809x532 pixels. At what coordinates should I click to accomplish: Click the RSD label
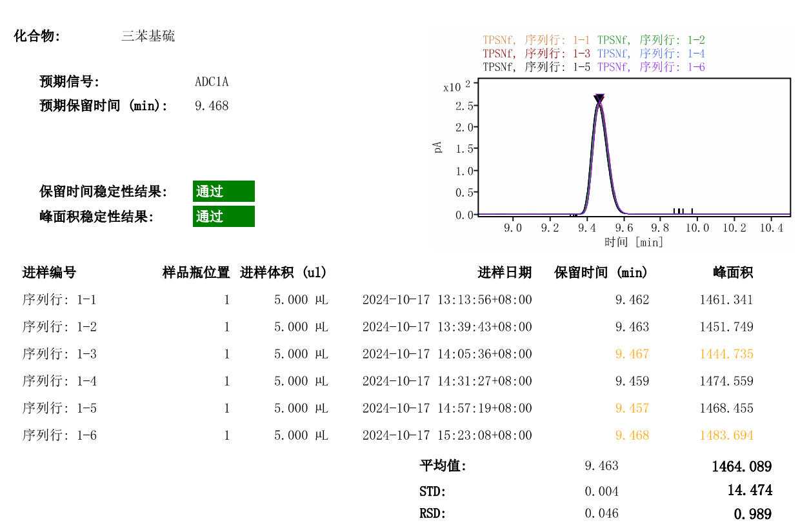(433, 514)
